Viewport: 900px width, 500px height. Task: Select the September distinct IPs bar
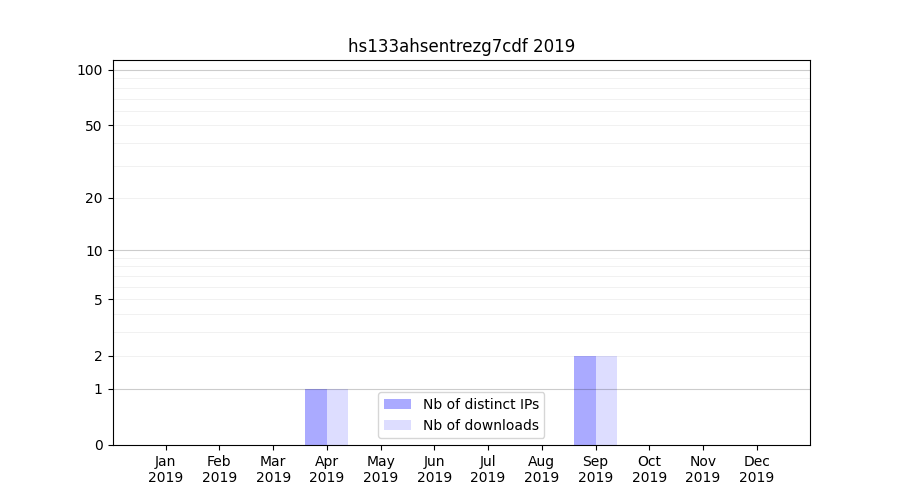tap(585, 400)
